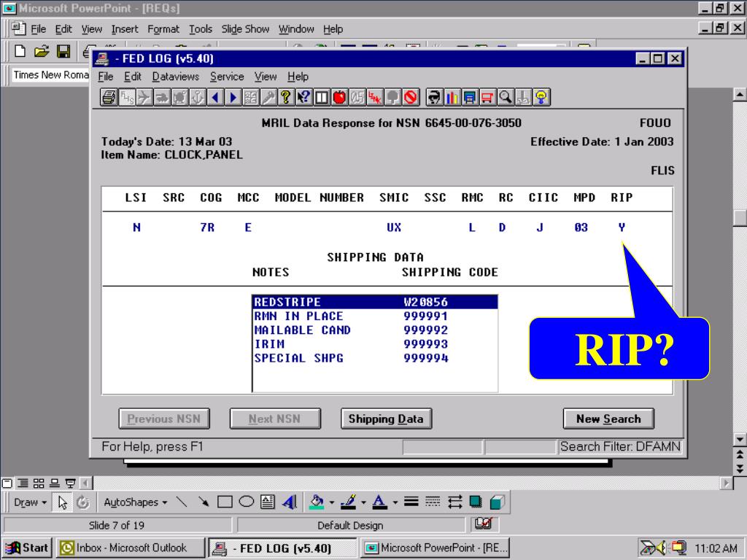Viewport: 747px width, 560px height.
Task: Click the light bulb icon in toolbar
Action: (541, 97)
